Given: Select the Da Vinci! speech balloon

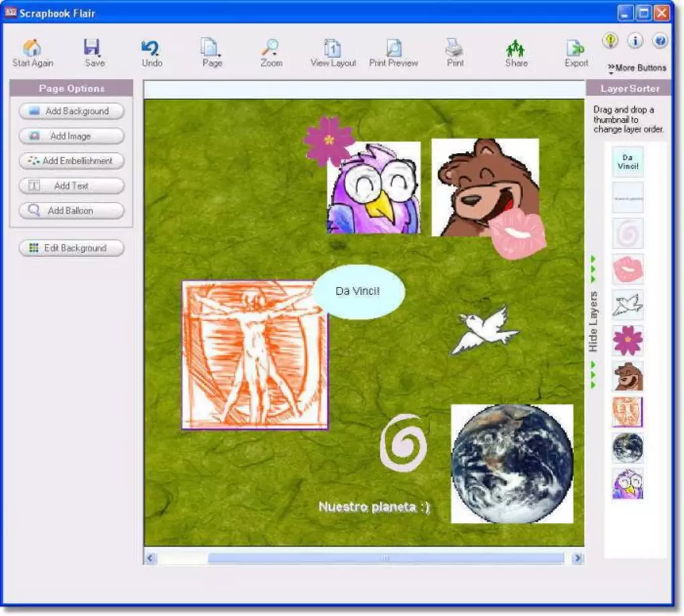Looking at the screenshot, I should [359, 292].
